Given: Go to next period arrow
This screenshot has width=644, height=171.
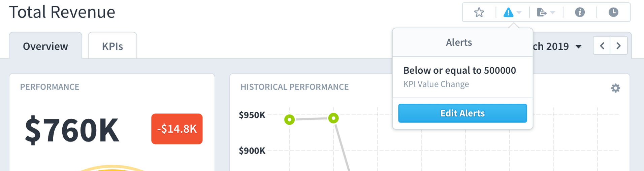Looking at the screenshot, I should (x=619, y=46).
